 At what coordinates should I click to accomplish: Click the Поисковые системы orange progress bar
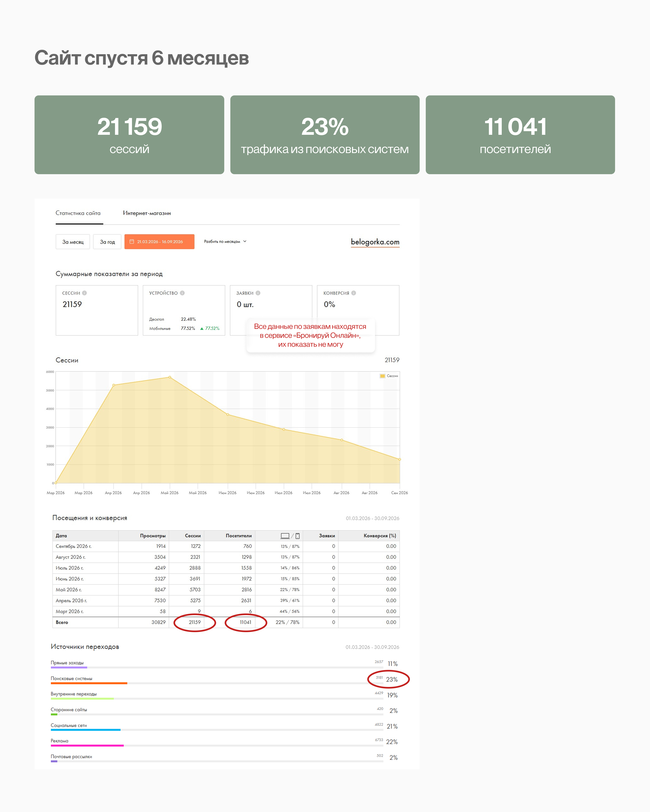pos(89,683)
